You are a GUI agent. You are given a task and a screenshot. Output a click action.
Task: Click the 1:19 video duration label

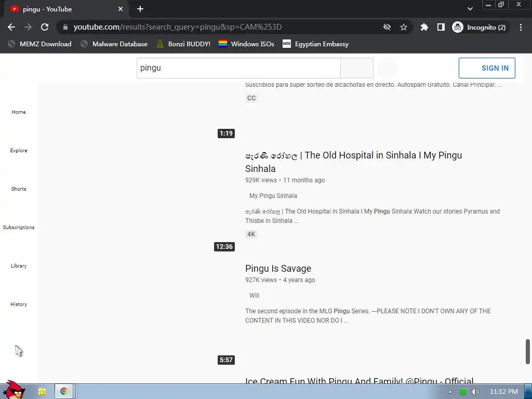coord(227,134)
